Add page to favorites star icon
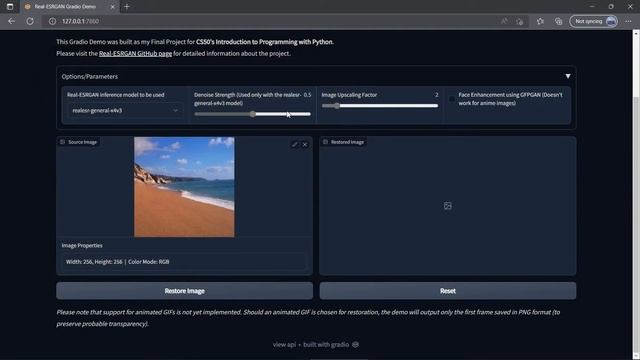 520,21
